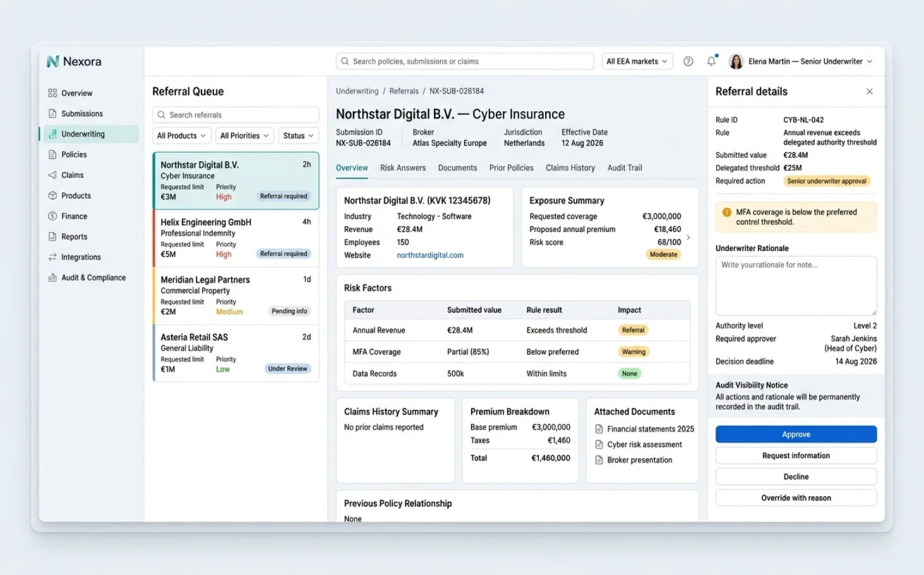Select the Asteria Retail SAS referral card

pos(236,353)
